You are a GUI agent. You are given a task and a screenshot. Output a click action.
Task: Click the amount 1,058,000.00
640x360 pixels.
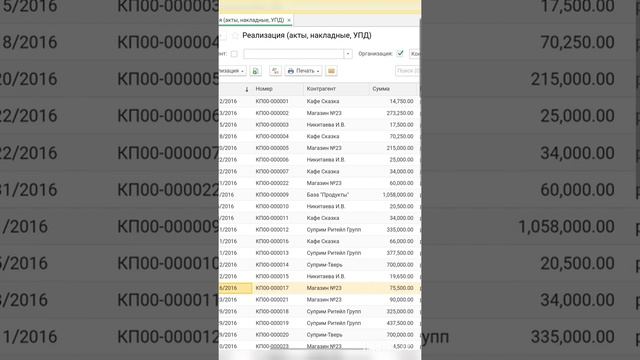tap(398, 195)
